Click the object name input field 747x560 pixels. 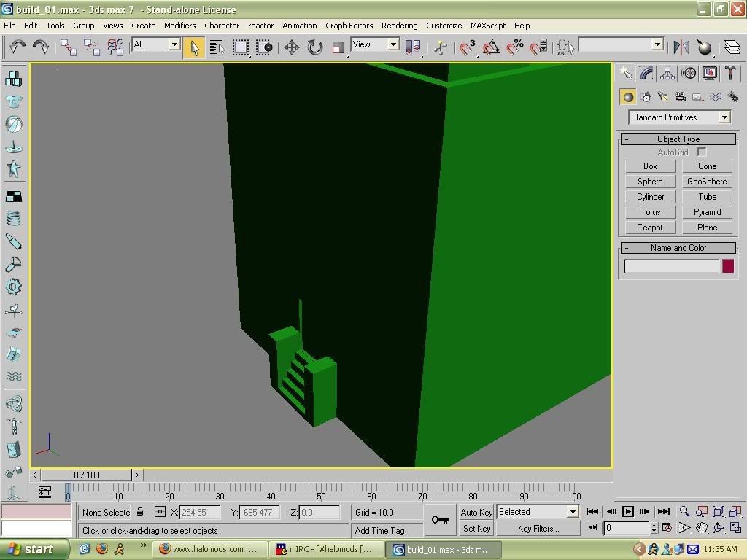[x=671, y=266]
